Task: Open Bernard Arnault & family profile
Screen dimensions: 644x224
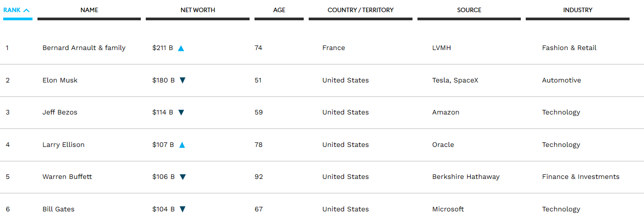Action: [x=84, y=48]
